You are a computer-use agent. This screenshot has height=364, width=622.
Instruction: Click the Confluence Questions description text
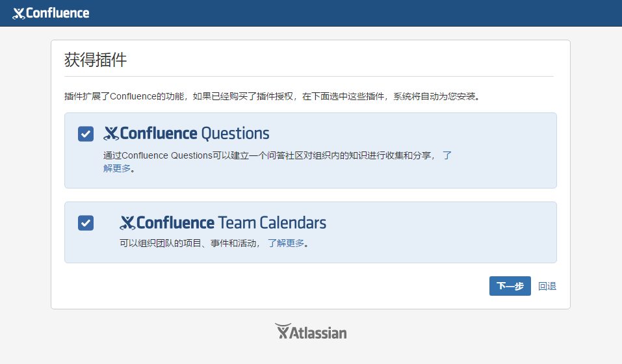(x=278, y=162)
